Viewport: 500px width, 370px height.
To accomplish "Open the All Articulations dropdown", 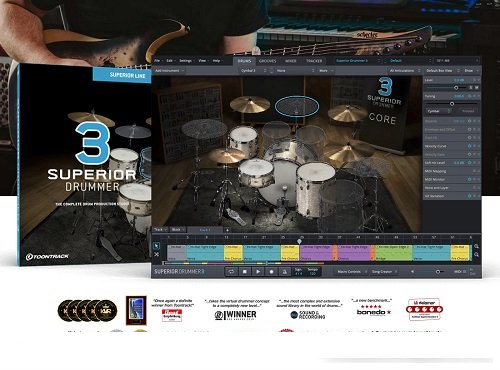I will tap(405, 71).
